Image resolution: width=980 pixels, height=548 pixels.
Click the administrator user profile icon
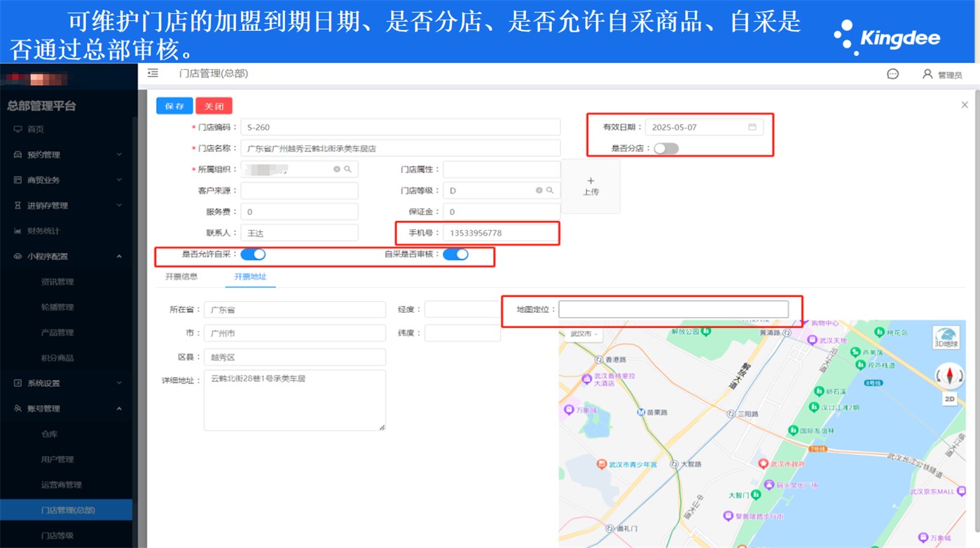click(x=927, y=74)
